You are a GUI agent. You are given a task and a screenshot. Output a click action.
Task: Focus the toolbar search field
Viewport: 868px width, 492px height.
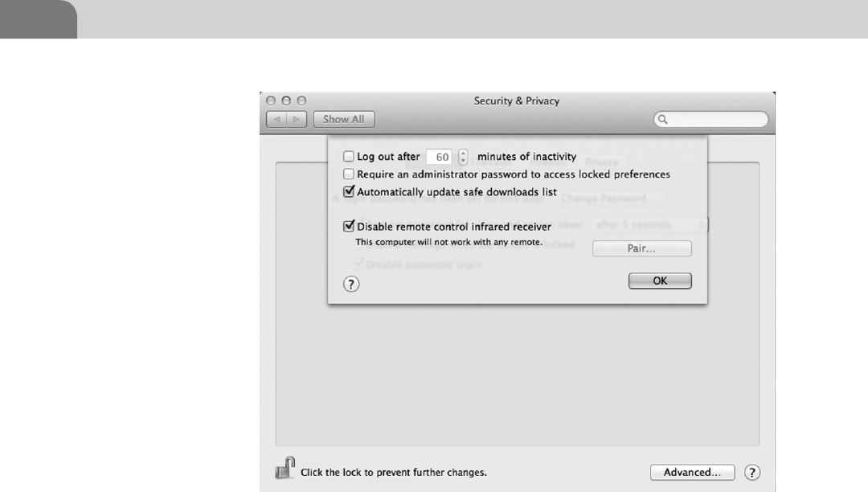tap(710, 119)
